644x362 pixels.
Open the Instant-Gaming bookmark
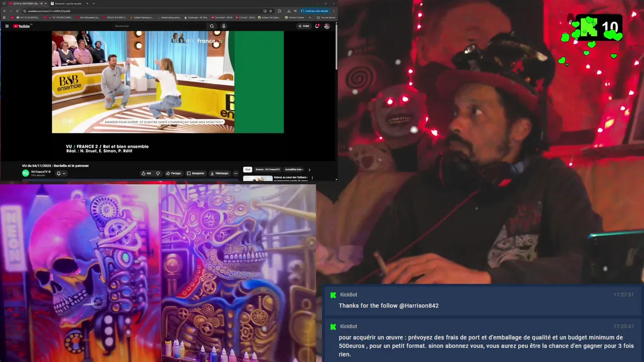(x=141, y=17)
